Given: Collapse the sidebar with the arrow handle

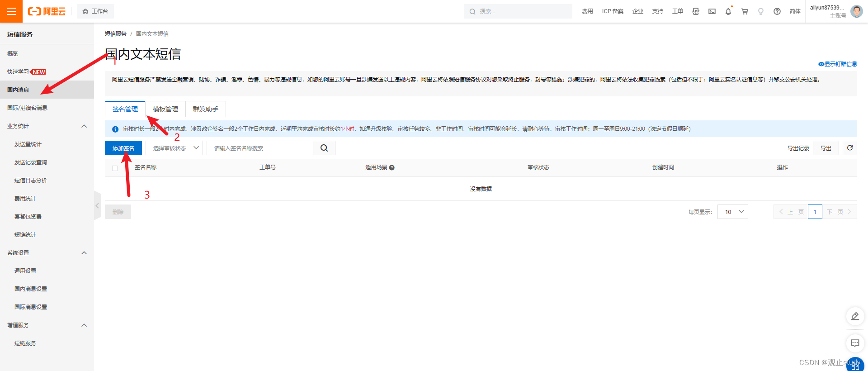Looking at the screenshot, I should click(x=97, y=205).
